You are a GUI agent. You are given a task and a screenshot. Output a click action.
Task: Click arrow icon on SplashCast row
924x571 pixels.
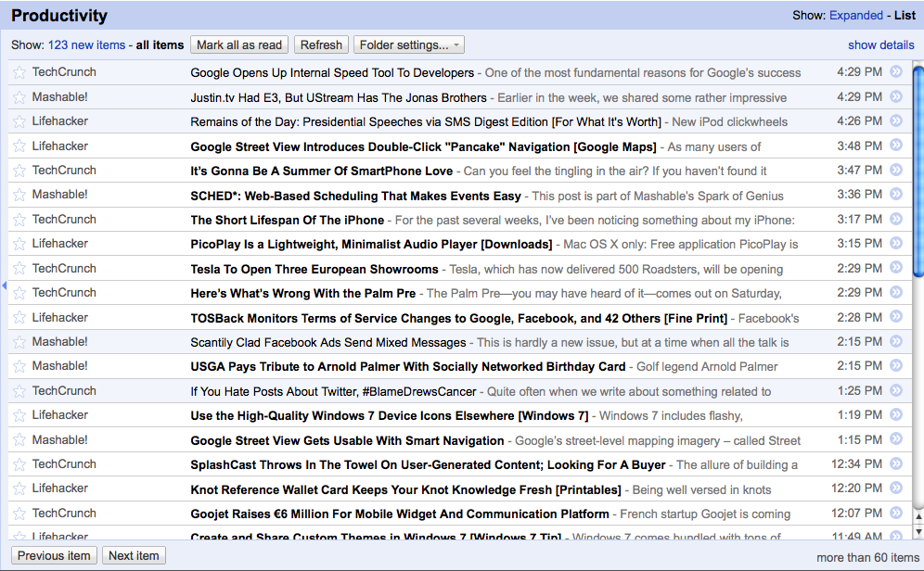896,464
